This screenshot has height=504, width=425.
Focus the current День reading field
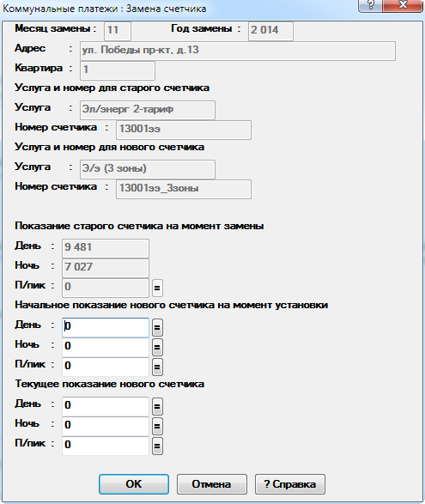pos(106,406)
